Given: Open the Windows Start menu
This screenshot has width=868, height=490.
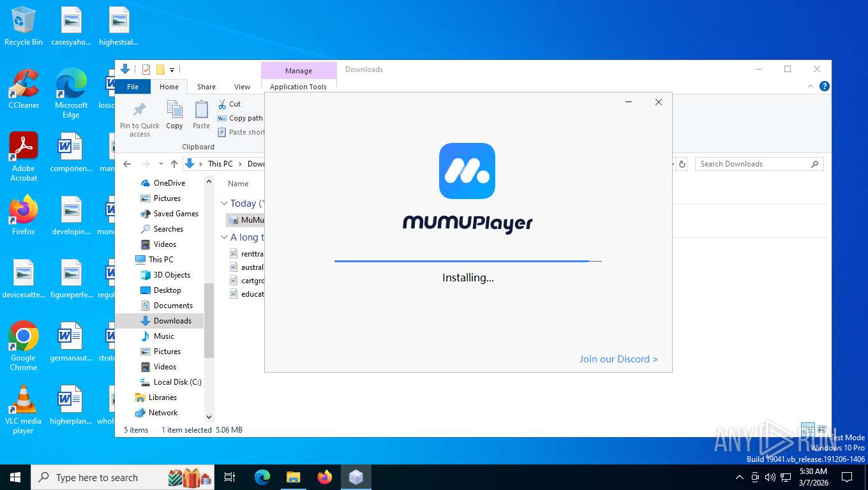Looking at the screenshot, I should [15, 477].
